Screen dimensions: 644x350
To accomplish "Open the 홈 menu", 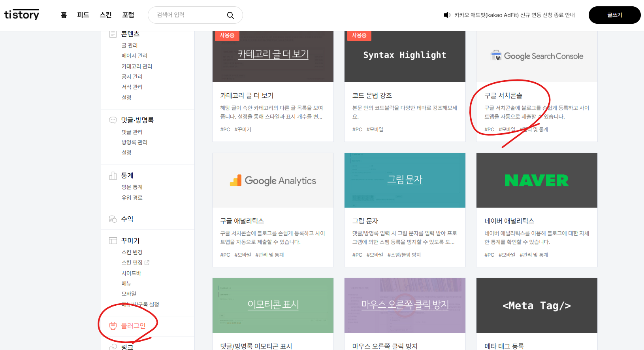I will [64, 15].
